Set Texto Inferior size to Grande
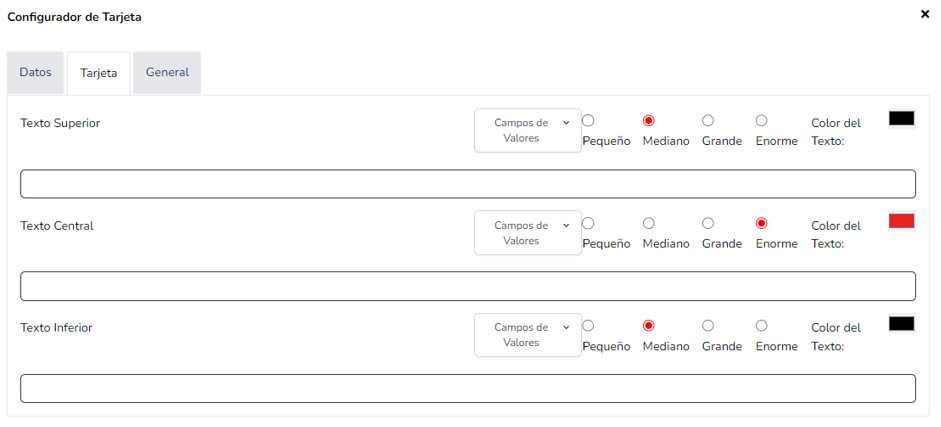Image resolution: width=941 pixels, height=427 pixels. [708, 325]
